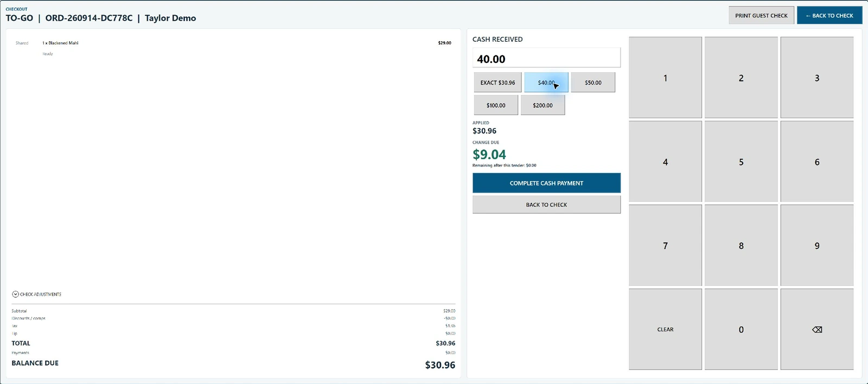Tap keypad digit 3

[x=817, y=78]
